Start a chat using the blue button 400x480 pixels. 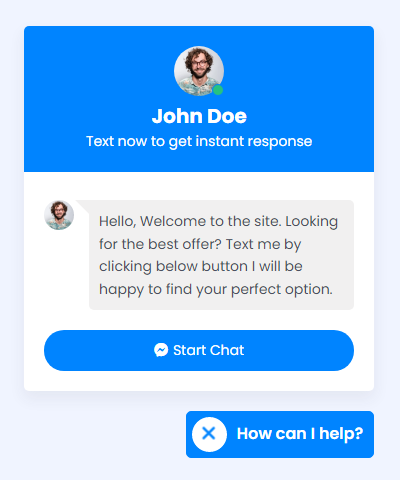point(199,350)
